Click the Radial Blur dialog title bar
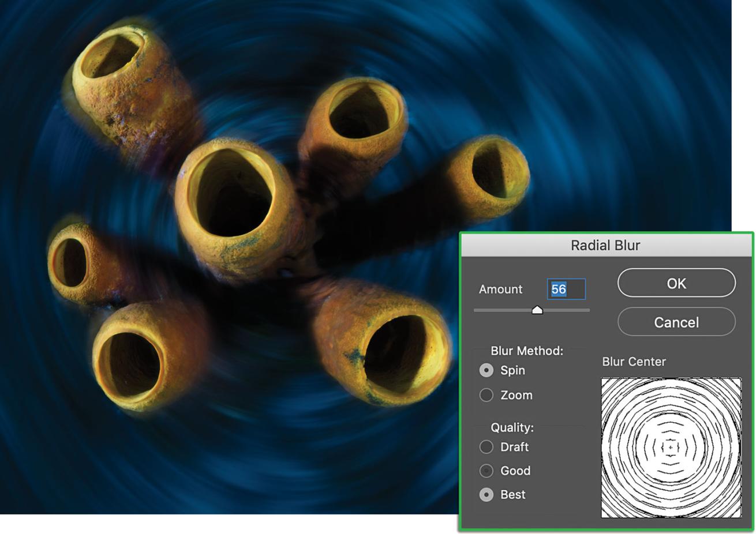Screen dimensions: 756x534 tap(605, 245)
